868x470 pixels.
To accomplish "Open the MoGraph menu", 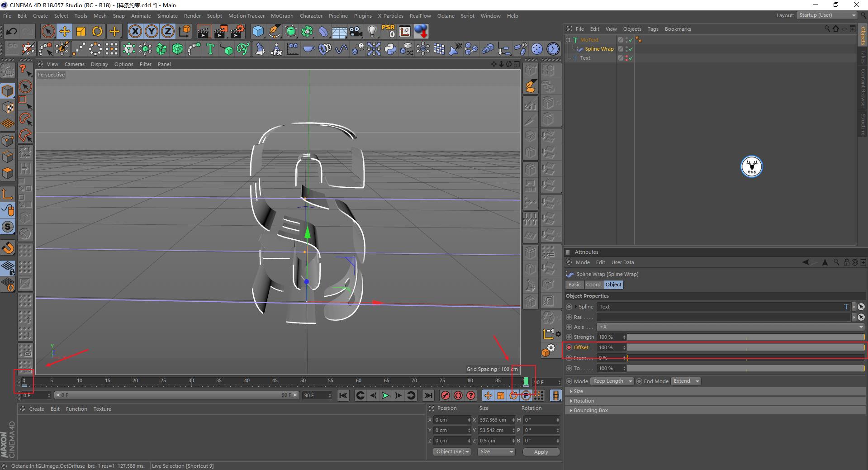I will point(281,15).
